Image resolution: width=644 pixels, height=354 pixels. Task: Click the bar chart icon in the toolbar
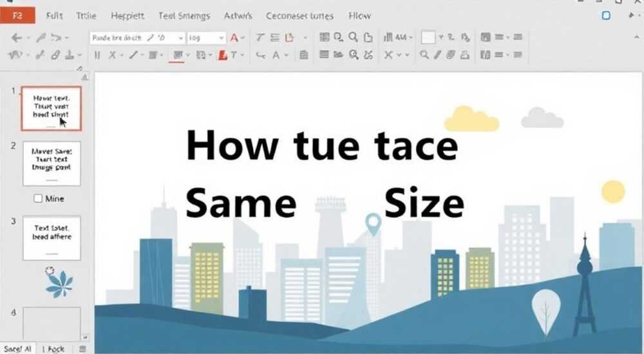[x=388, y=37]
